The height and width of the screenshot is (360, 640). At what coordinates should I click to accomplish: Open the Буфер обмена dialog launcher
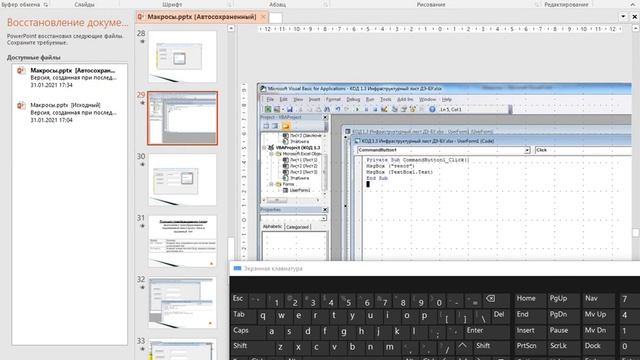click(46, 4)
